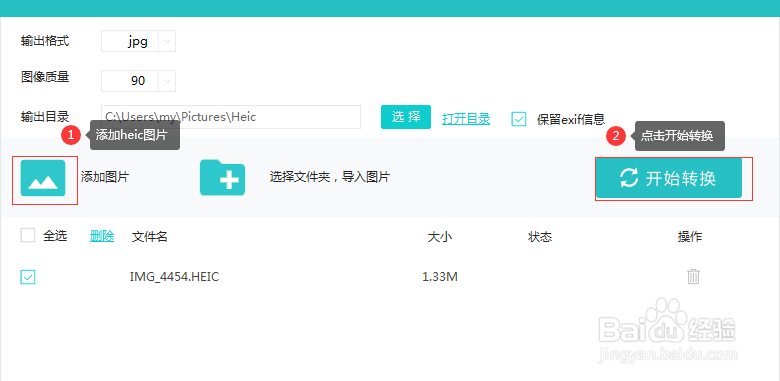The width and height of the screenshot is (780, 381).
Task: Click the 操作 column header
Action: click(x=690, y=237)
